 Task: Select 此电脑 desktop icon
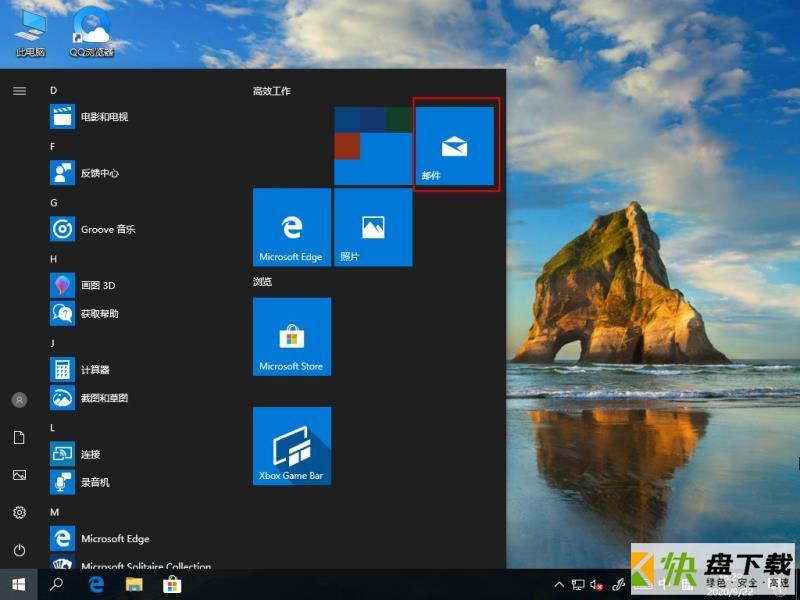31,32
